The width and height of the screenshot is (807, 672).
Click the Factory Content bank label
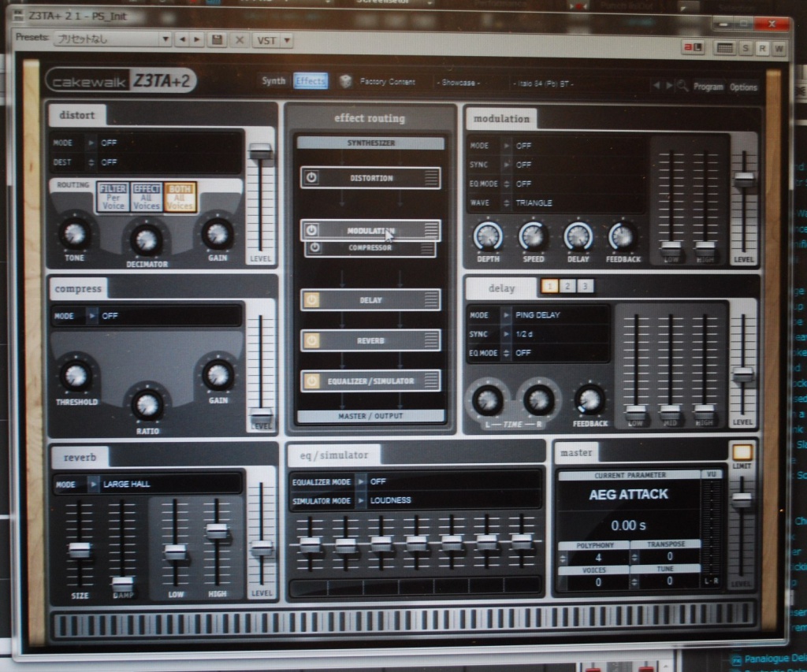(x=387, y=82)
